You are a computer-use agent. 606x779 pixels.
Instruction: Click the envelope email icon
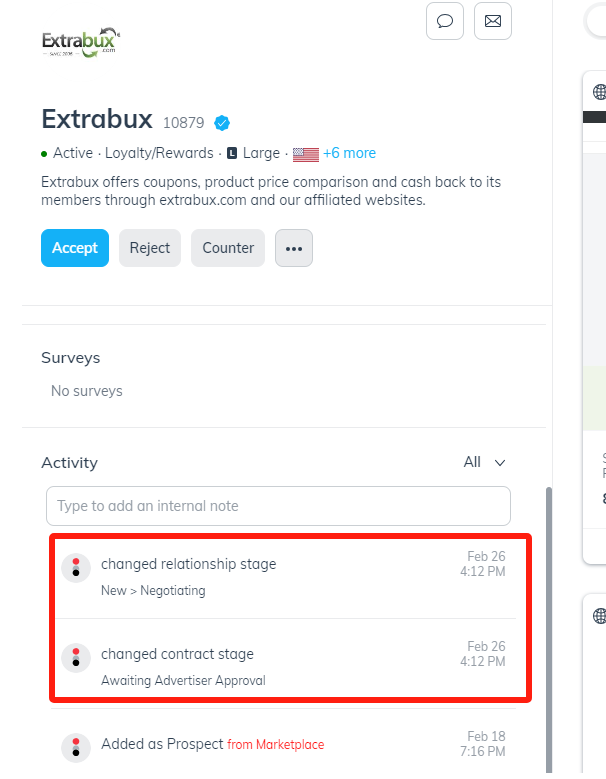click(x=493, y=21)
